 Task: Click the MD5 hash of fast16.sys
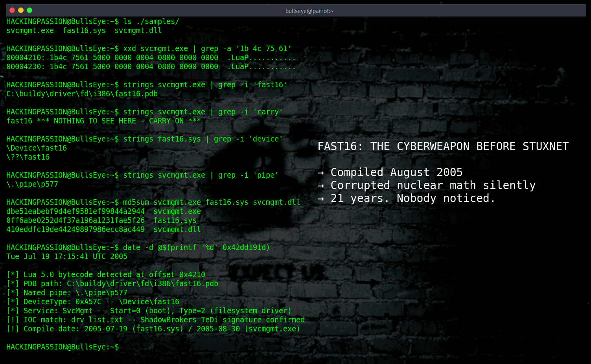pyautogui.click(x=75, y=220)
